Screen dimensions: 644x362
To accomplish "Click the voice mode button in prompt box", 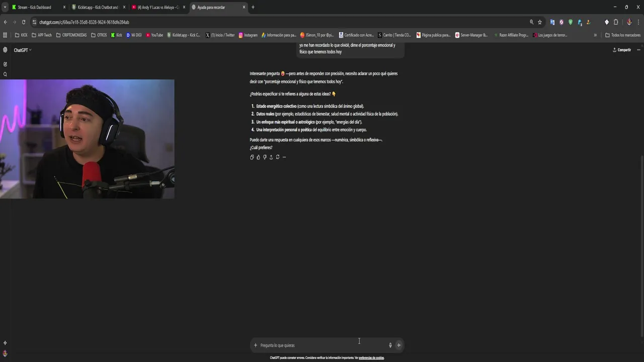I will coord(398,345).
